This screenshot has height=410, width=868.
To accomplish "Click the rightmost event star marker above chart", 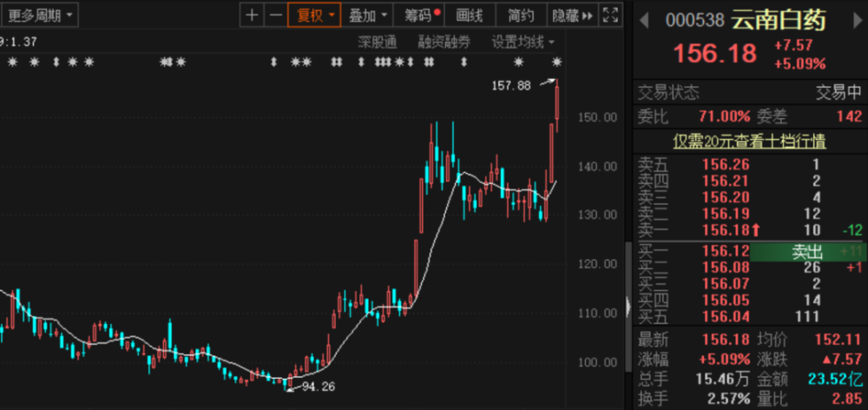I will click(557, 62).
